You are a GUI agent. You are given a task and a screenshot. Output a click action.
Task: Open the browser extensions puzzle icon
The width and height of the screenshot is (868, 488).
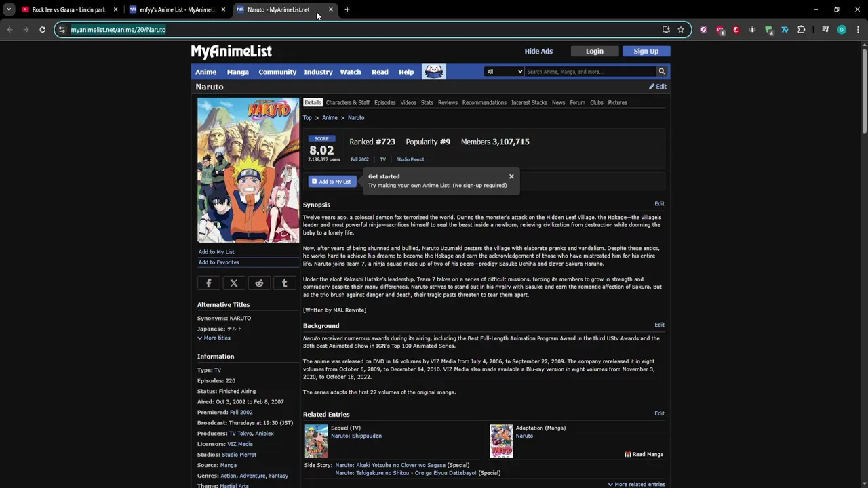tap(801, 29)
